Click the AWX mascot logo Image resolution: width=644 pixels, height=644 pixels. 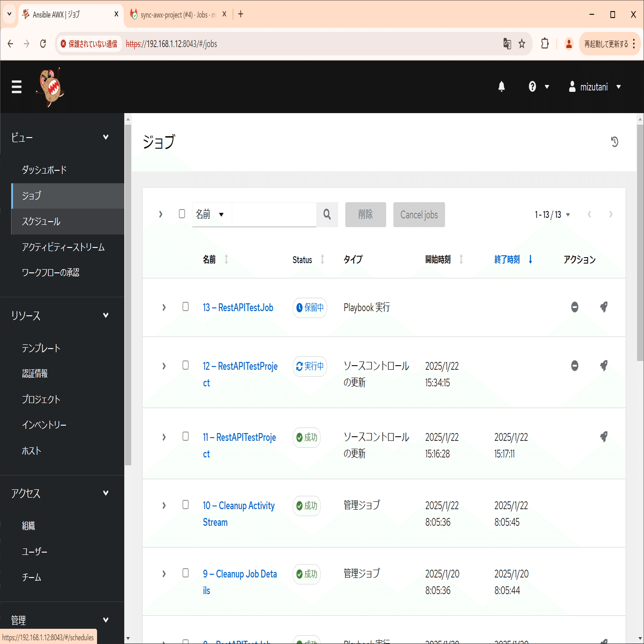(50, 87)
